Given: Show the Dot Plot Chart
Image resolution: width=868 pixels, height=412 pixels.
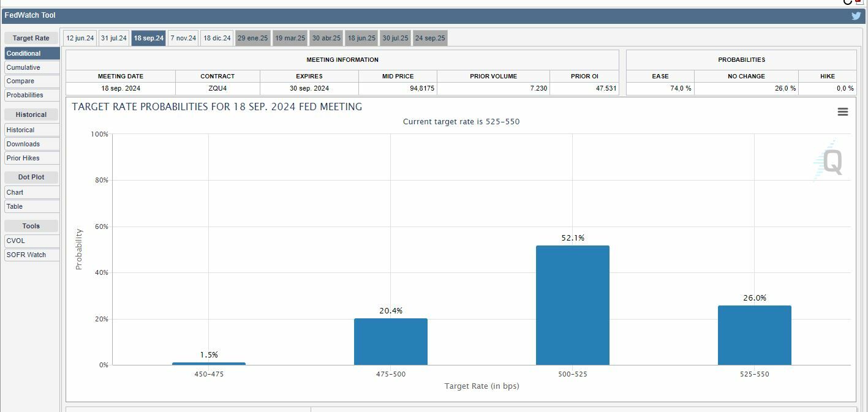Looking at the screenshot, I should 32,192.
